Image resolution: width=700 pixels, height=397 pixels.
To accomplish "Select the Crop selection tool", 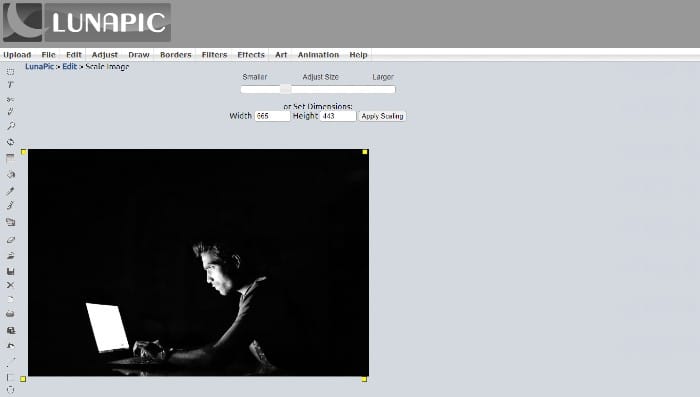I will 10,71.
